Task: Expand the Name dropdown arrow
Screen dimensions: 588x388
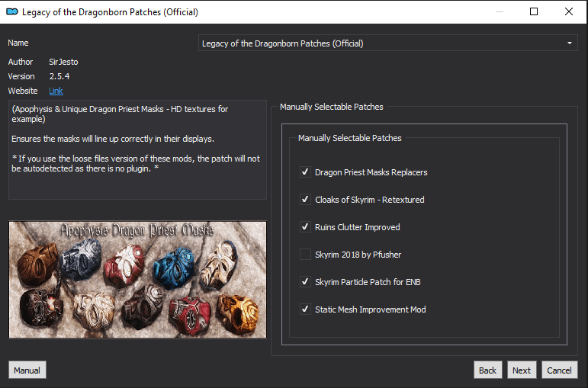Action: [x=570, y=43]
